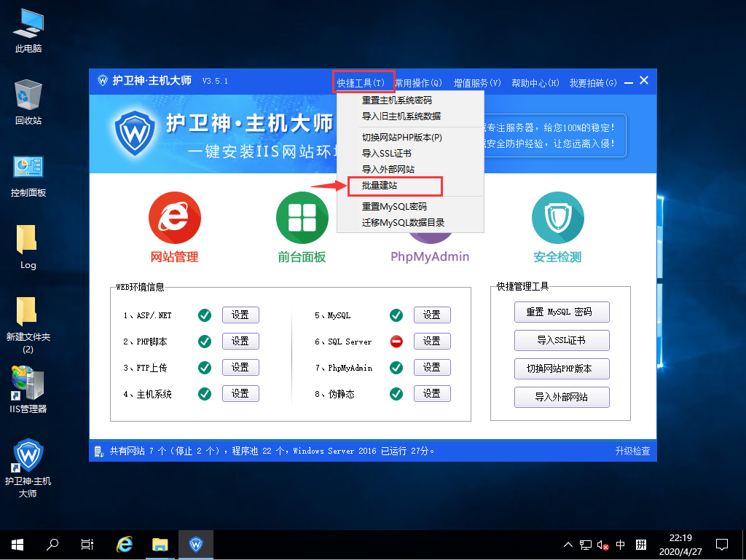
Task: Click Internet Explorer icon in taskbar
Action: 125,544
